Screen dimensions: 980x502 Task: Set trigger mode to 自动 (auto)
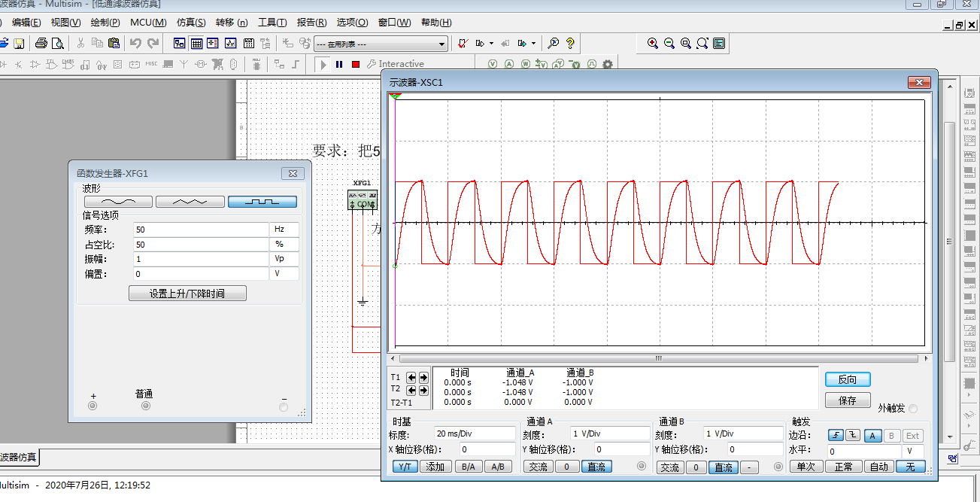[879, 467]
